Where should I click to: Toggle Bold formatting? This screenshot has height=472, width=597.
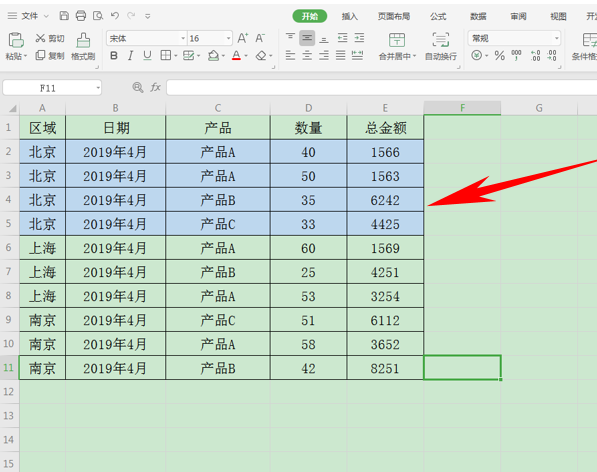[x=113, y=56]
